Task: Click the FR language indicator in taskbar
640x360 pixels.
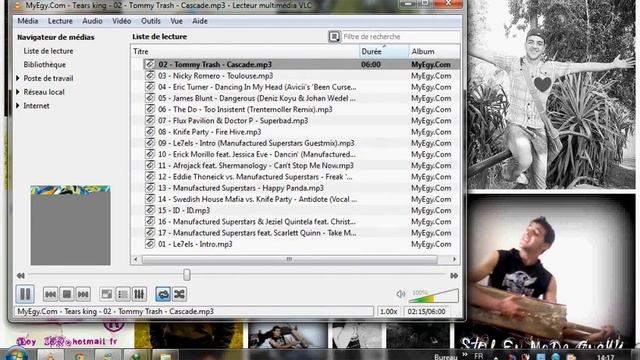Action: 478,356
